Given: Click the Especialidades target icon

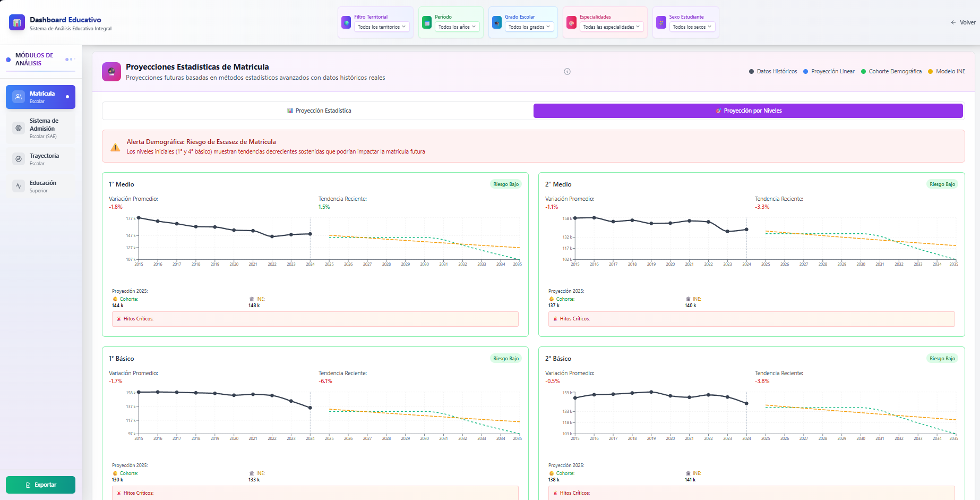Looking at the screenshot, I should point(571,23).
